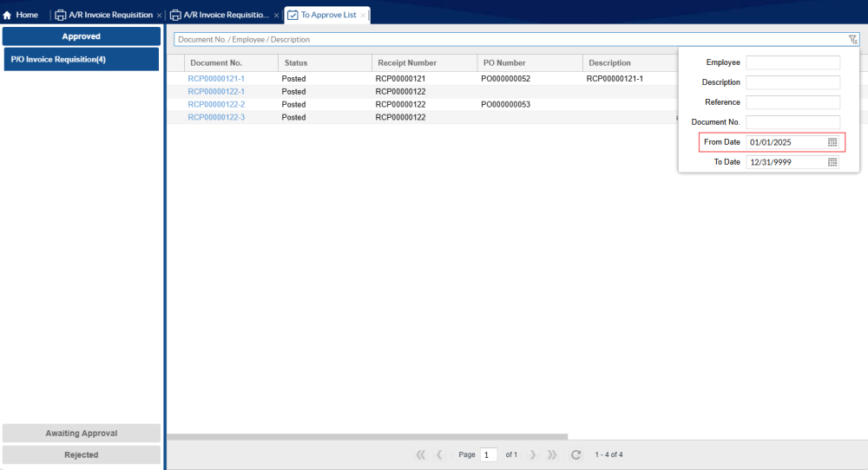The height and width of the screenshot is (470, 868).
Task: Sort by the Status column header
Action: click(x=296, y=62)
